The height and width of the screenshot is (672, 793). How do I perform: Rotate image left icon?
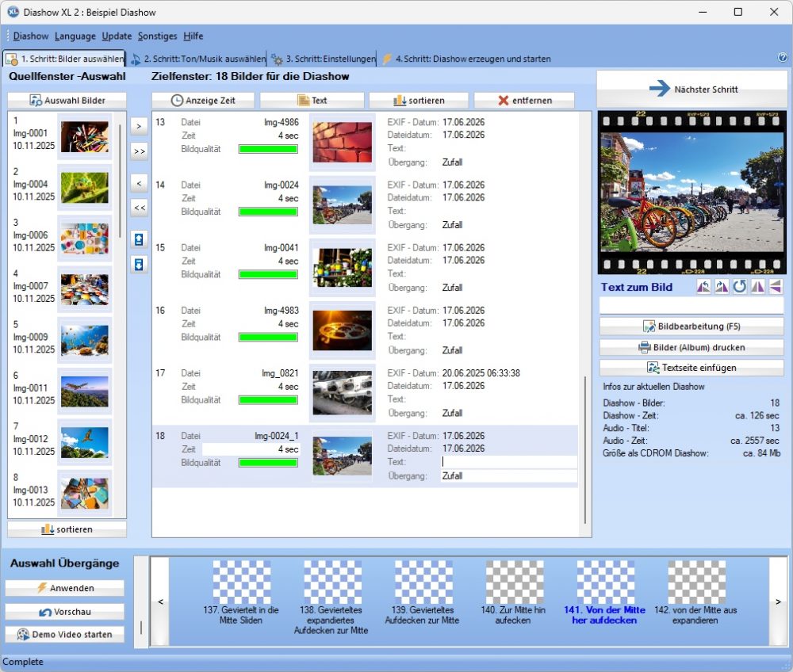click(703, 287)
